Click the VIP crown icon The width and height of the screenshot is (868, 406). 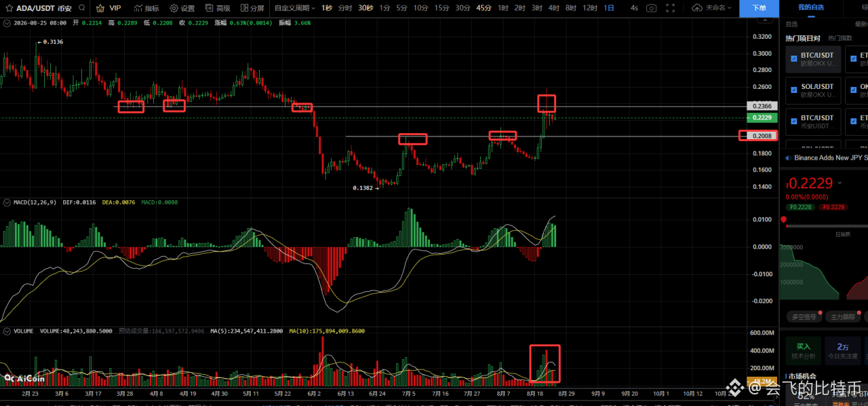click(100, 8)
